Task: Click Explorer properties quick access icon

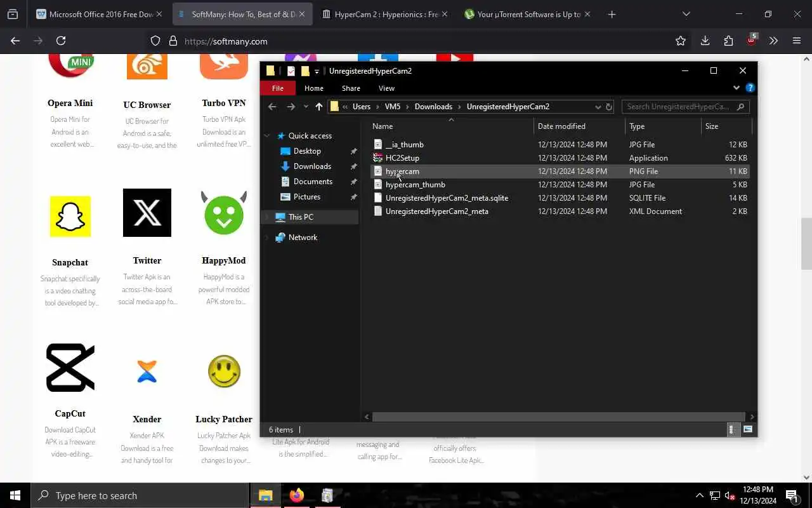Action: (x=291, y=70)
